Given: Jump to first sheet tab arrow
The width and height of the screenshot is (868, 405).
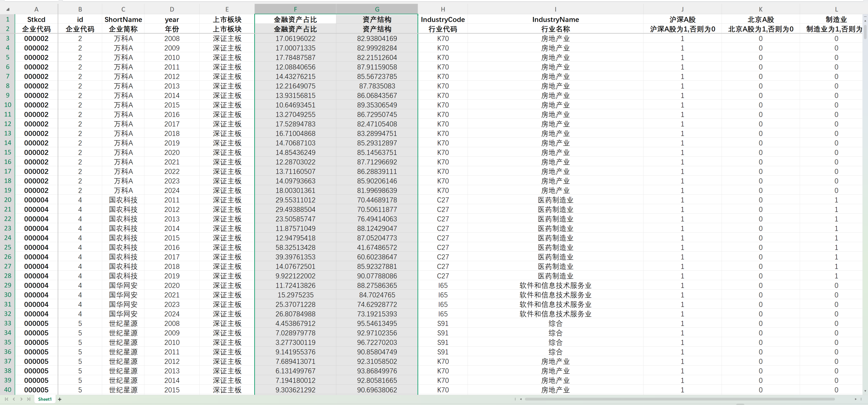Looking at the screenshot, I should click(x=6, y=399).
